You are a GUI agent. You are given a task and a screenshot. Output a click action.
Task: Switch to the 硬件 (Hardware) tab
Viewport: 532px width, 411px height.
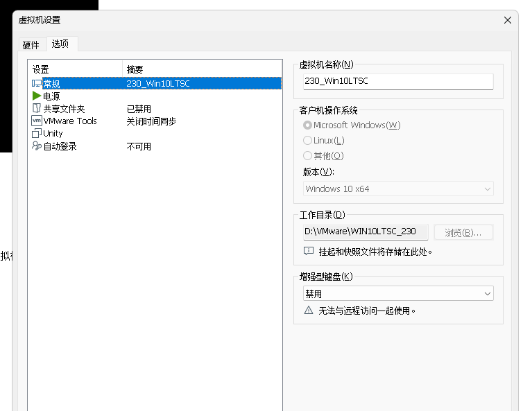[x=31, y=45]
